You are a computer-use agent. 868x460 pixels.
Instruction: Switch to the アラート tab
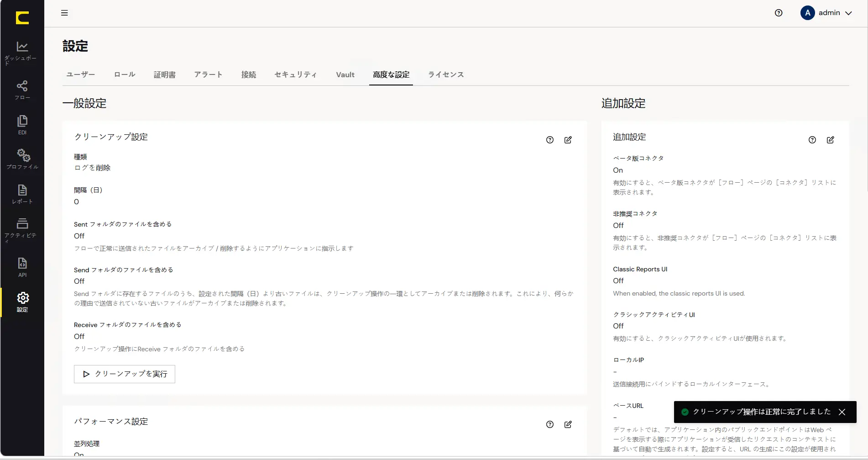[x=209, y=74]
